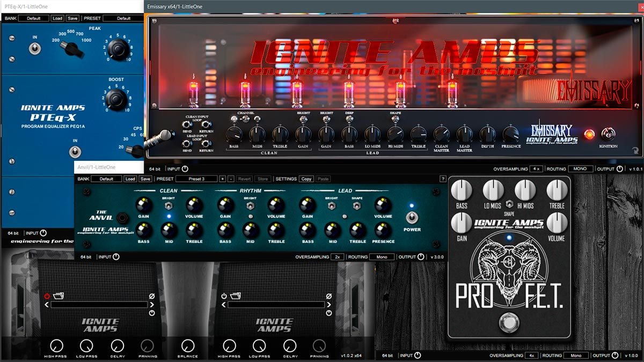This screenshot has width=644, height=362.
Task: Open ProFET OVERSAMPLING 4x selector
Action: click(x=531, y=355)
